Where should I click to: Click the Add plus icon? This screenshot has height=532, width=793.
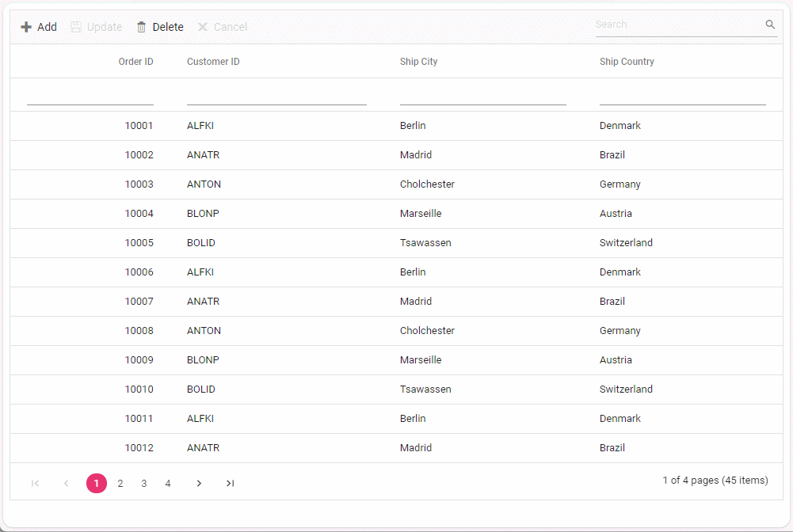pyautogui.click(x=26, y=27)
